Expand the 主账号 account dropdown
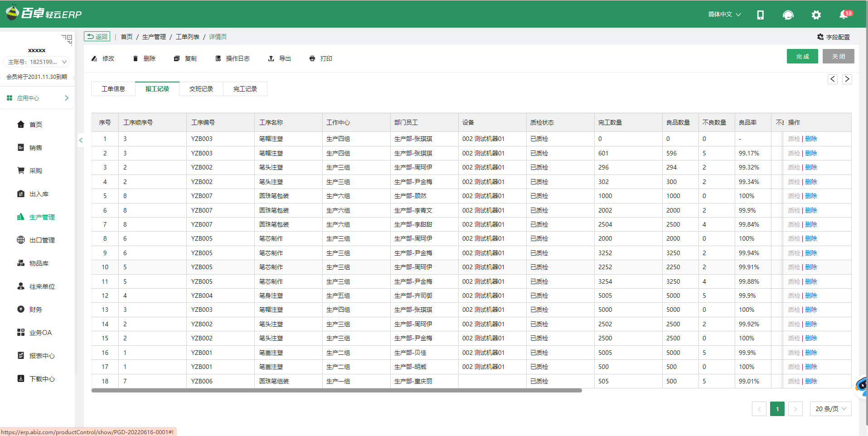868x436 pixels. (x=37, y=62)
